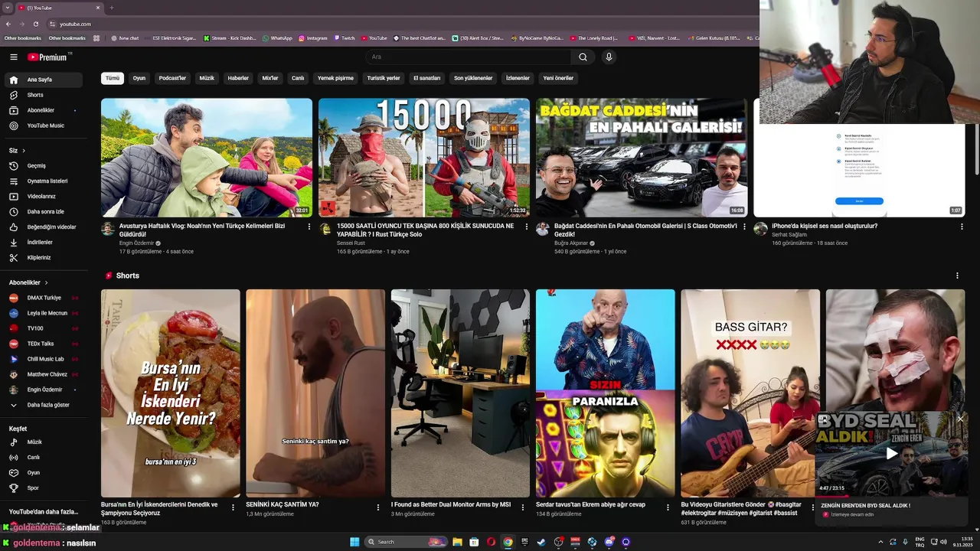Open options menu for Avusturya Haftalık Vlog video
The image size is (980, 551).
click(x=309, y=227)
